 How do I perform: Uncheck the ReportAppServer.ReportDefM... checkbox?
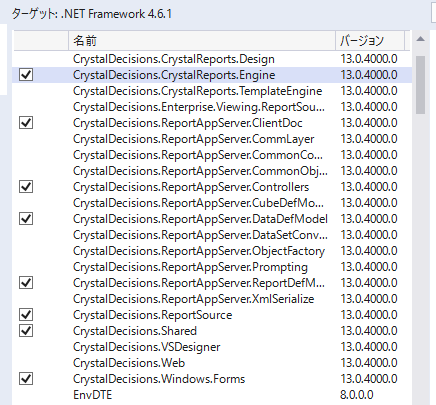click(26, 283)
